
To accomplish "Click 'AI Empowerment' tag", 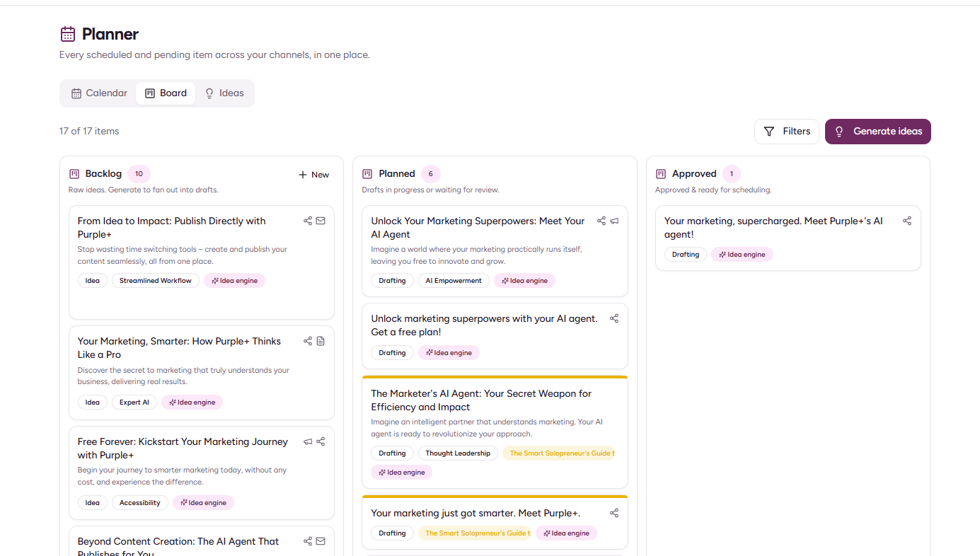I will pyautogui.click(x=454, y=281).
